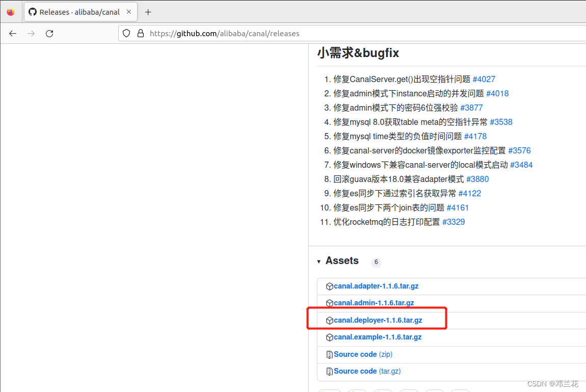Image resolution: width=586 pixels, height=392 pixels.
Task: Click archive icon beside Source code (tar.gz)
Action: 329,372
